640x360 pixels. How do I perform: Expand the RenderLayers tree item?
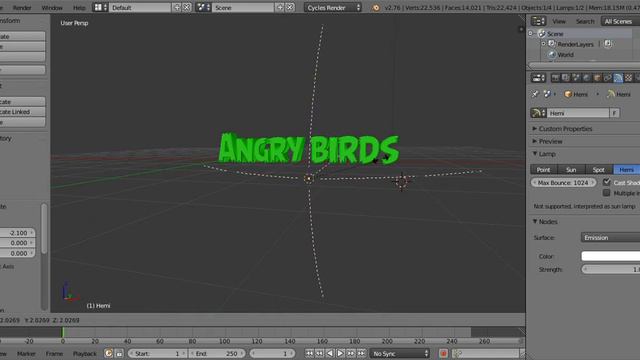click(x=544, y=44)
